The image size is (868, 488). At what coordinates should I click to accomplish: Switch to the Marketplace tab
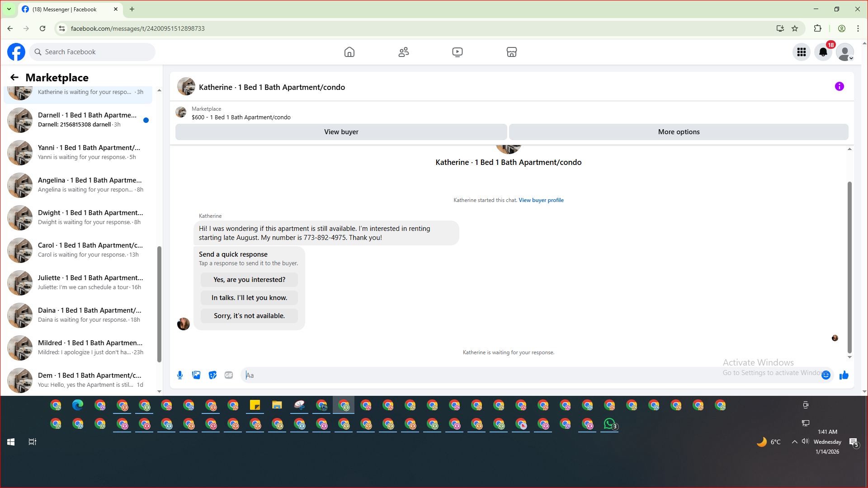[x=511, y=52]
